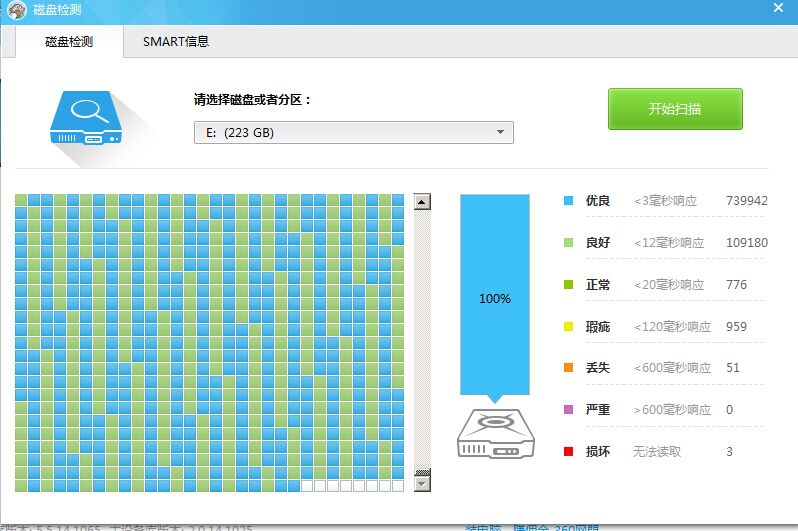Click the 请选择磁盘或者分区 label
The height and width of the screenshot is (531, 798).
252,99
